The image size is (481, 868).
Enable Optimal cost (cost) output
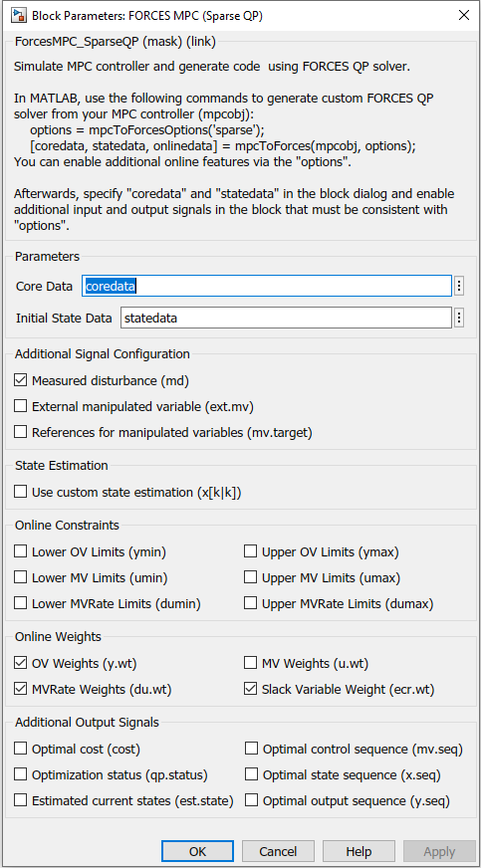click(x=21, y=749)
